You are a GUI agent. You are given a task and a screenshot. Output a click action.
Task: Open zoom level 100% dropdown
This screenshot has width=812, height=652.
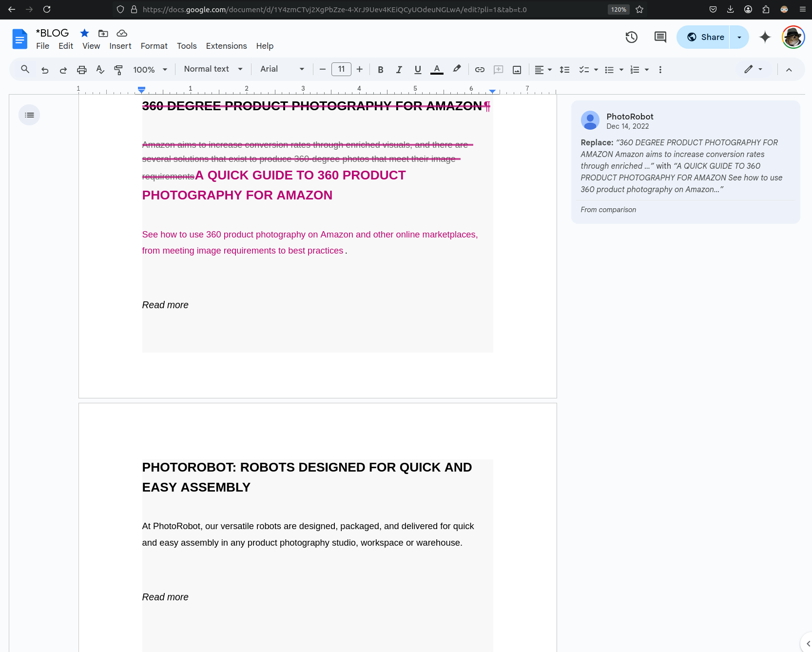150,70
